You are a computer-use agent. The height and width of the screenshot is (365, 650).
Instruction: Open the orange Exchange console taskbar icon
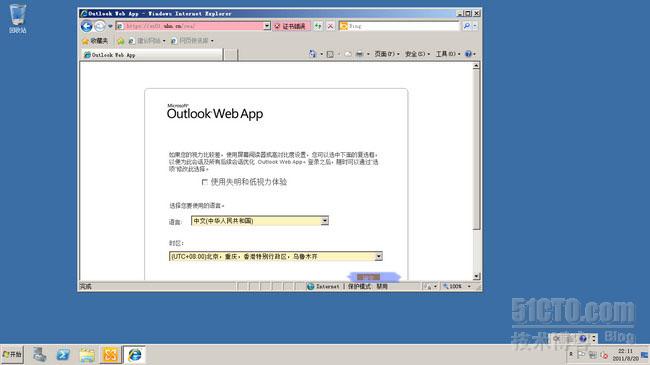111,355
